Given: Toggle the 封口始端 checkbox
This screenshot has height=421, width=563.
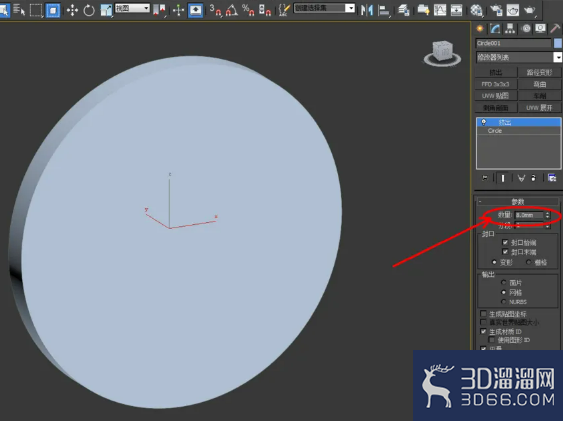Looking at the screenshot, I should [x=505, y=242].
